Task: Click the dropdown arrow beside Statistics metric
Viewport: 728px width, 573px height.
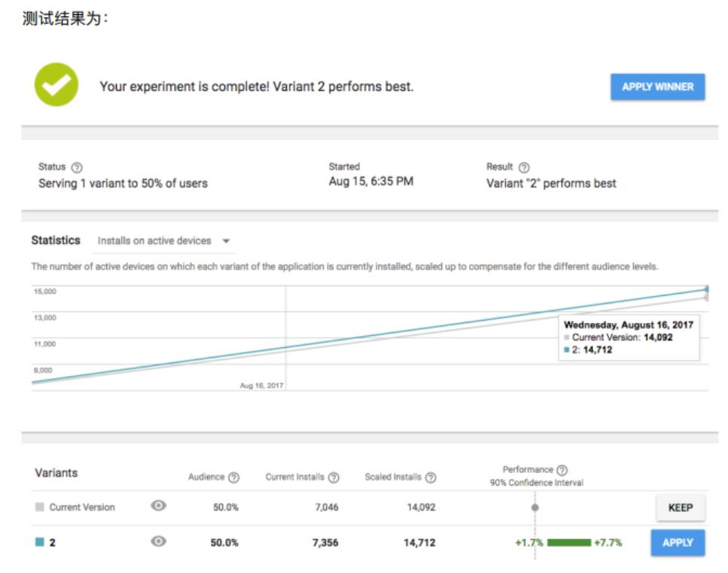Action: pos(226,242)
